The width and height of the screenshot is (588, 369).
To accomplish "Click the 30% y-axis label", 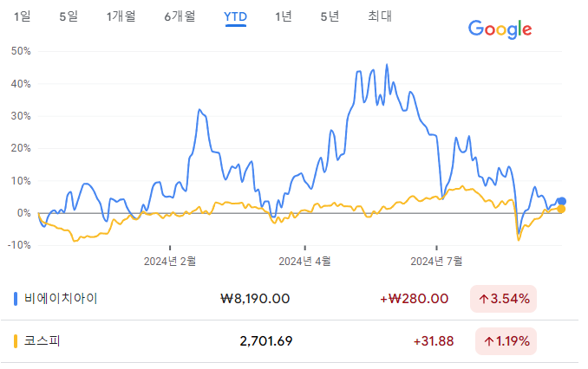I will (x=21, y=116).
